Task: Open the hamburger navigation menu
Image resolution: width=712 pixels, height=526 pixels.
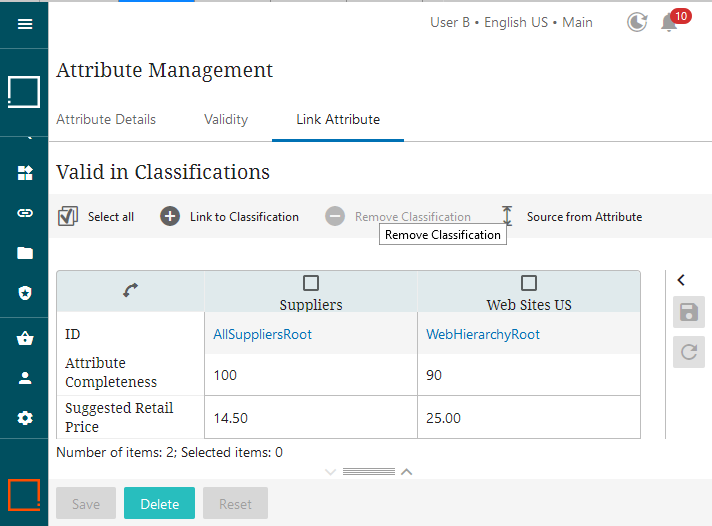Action: [25, 24]
